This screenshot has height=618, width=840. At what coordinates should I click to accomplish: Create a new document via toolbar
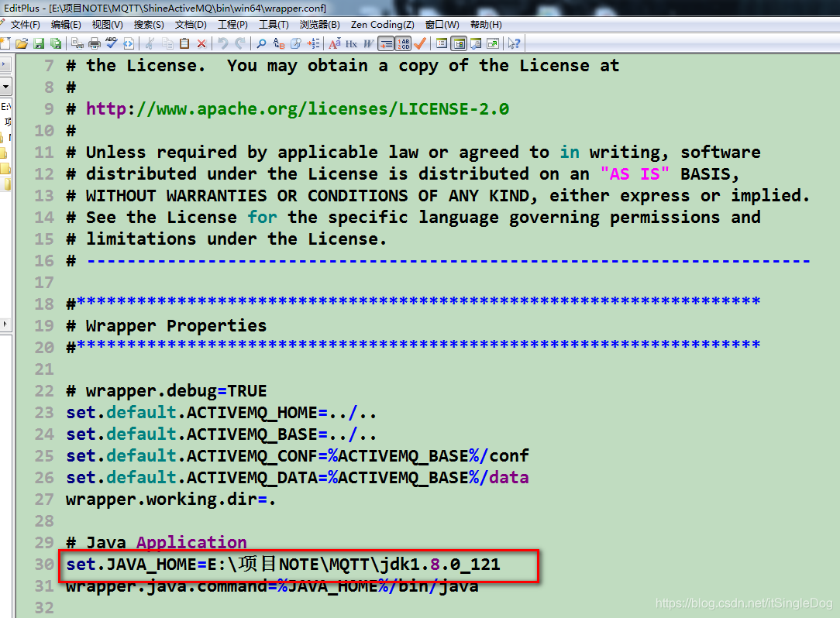pos(5,43)
